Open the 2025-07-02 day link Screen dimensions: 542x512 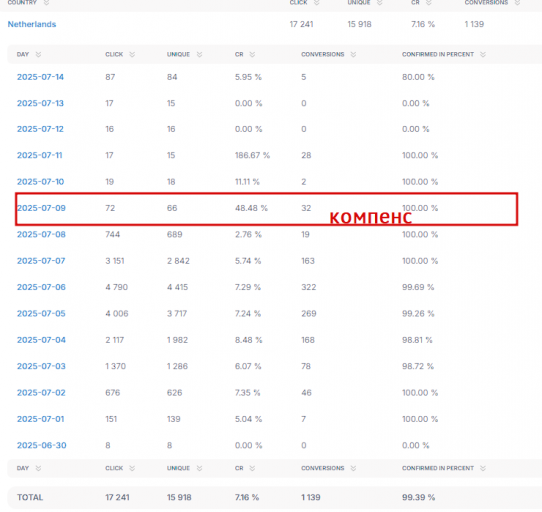41,393
